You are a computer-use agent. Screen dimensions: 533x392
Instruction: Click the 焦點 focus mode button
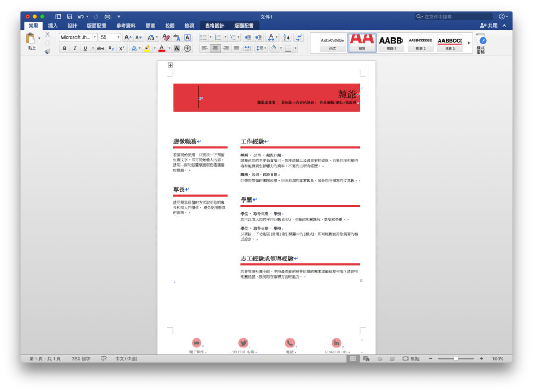pos(411,359)
